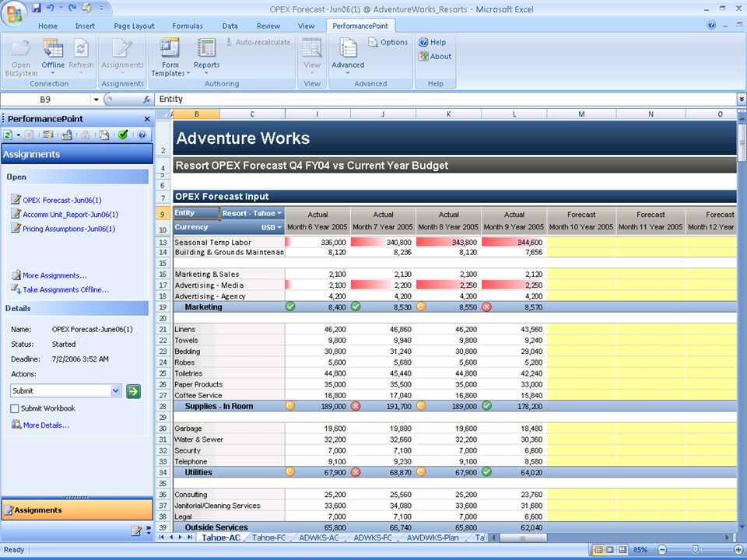This screenshot has width=747, height=560.
Task: Click the More Assignments link
Action: [x=54, y=275]
